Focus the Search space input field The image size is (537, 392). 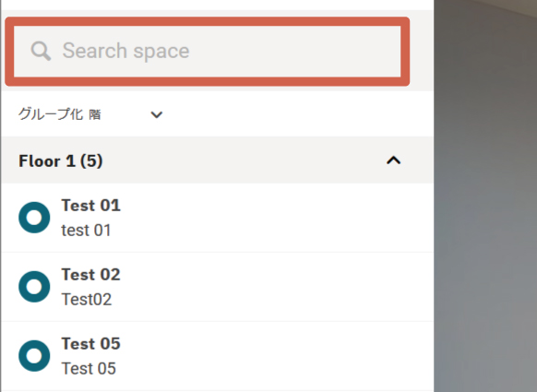click(x=208, y=52)
